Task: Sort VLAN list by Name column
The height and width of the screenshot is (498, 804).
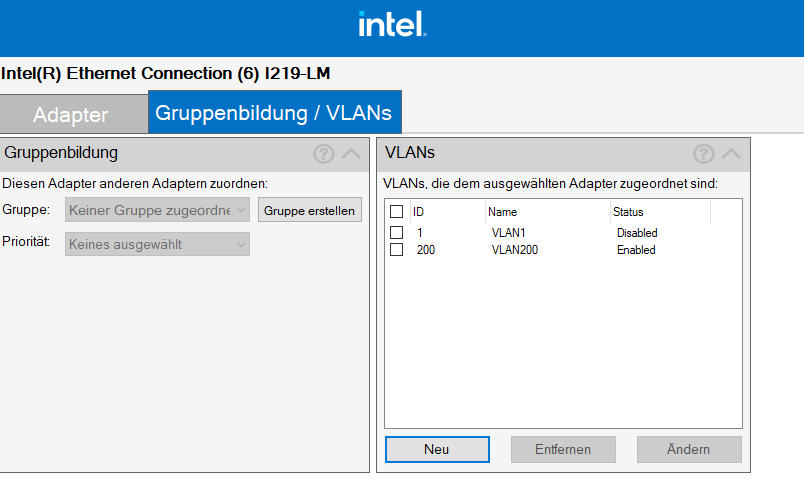Action: click(x=548, y=212)
